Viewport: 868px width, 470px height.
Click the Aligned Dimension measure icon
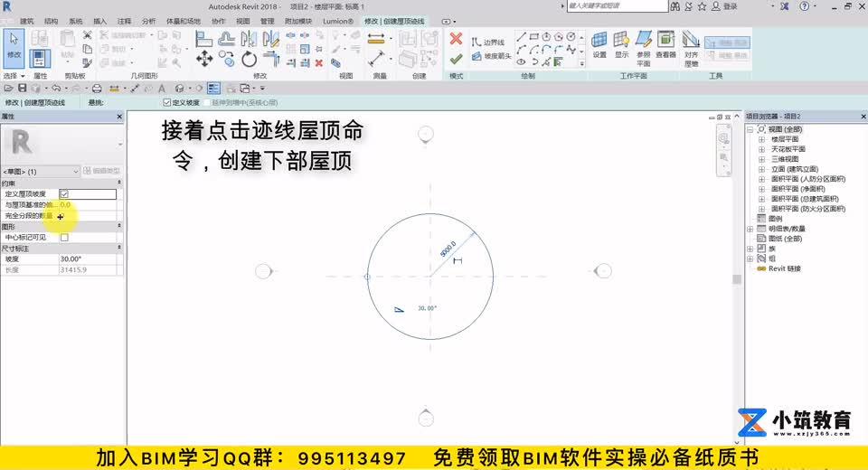point(376,58)
